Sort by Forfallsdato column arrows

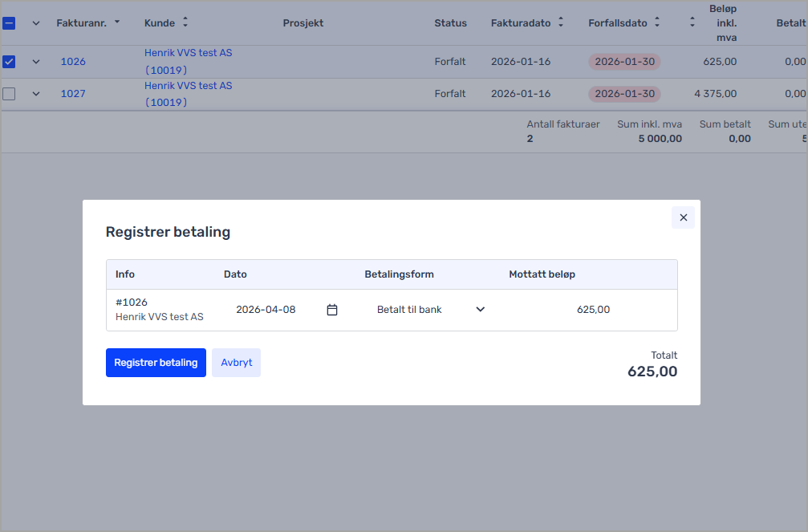pos(657,22)
